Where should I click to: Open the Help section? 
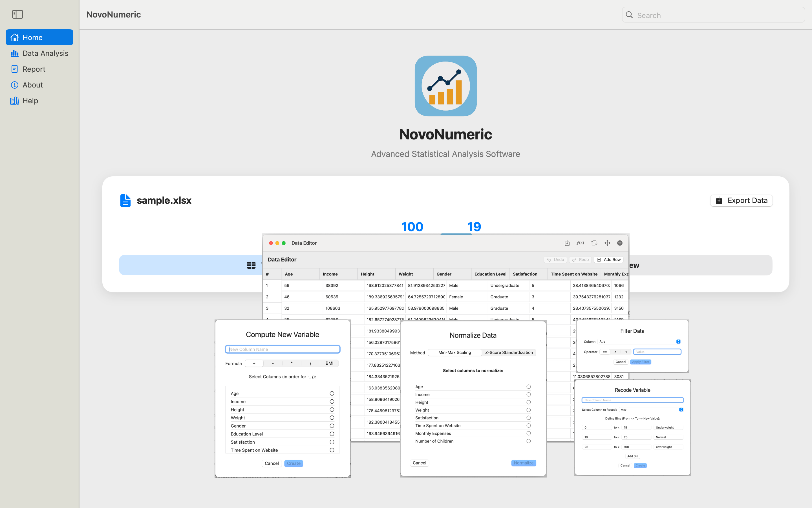click(x=39, y=100)
